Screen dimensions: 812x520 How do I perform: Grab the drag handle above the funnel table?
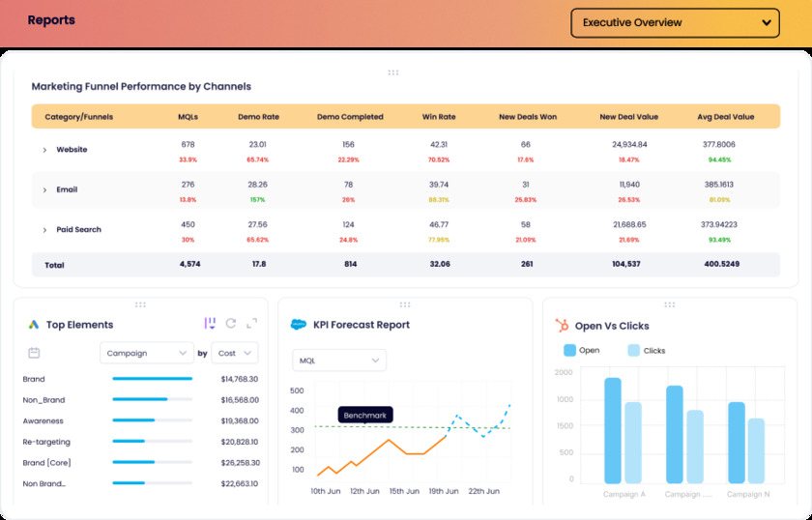[x=392, y=72]
